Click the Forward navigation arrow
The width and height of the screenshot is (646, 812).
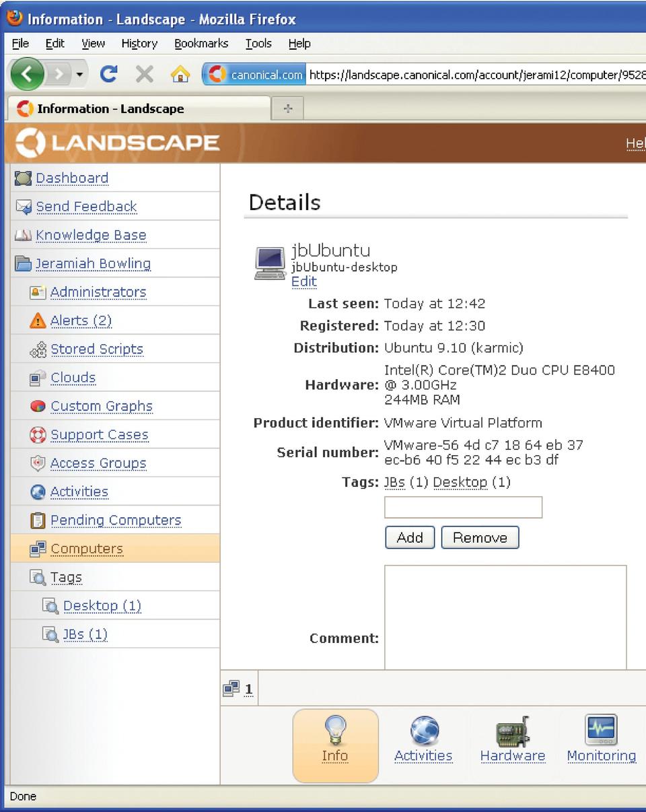pos(59,74)
